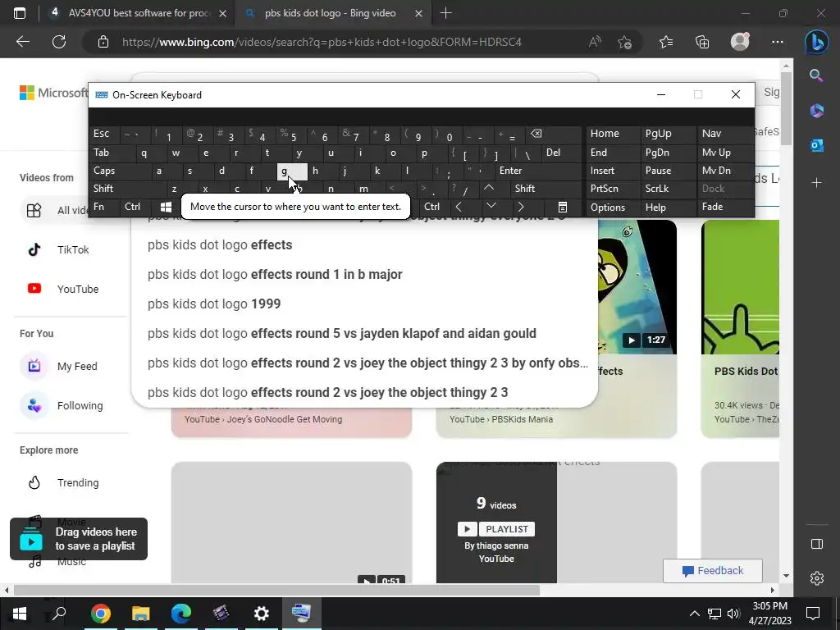840x630 pixels.
Task: Click the context menu key on keyboard
Action: click(562, 208)
